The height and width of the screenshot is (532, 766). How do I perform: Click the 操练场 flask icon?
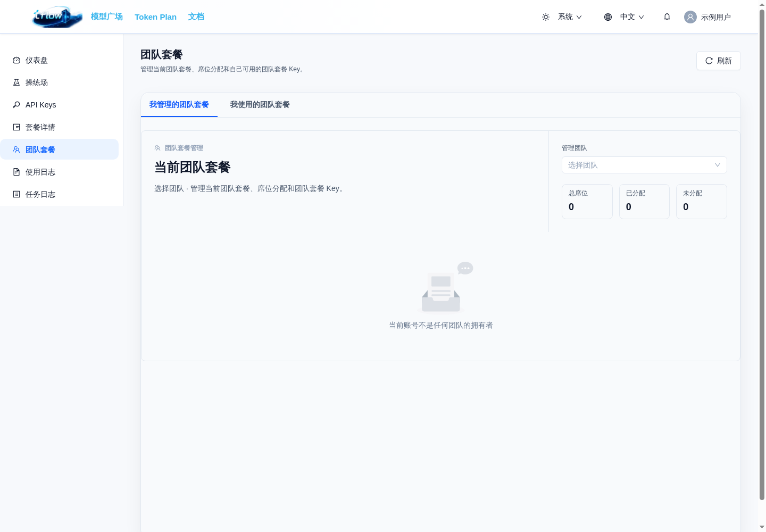click(16, 82)
